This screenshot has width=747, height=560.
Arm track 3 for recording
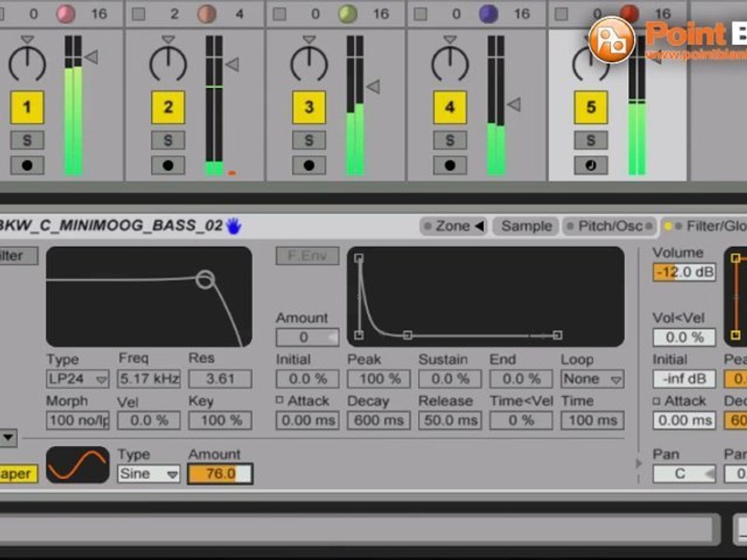(x=309, y=165)
